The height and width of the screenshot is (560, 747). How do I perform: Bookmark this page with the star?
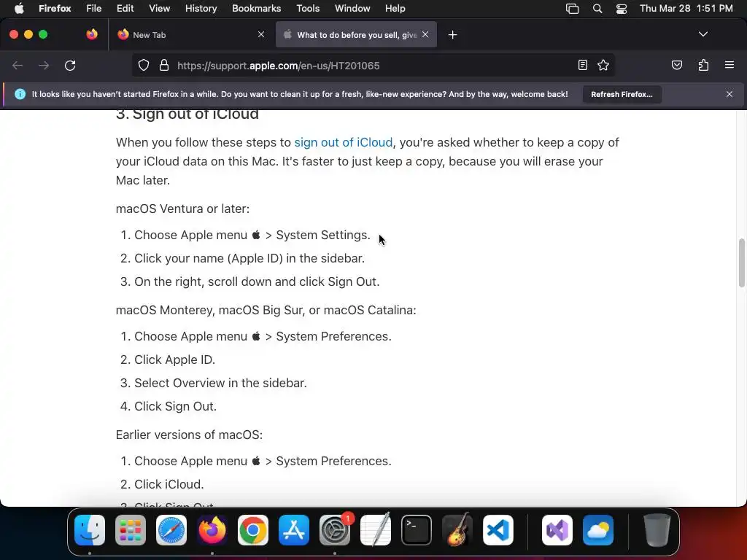click(603, 65)
